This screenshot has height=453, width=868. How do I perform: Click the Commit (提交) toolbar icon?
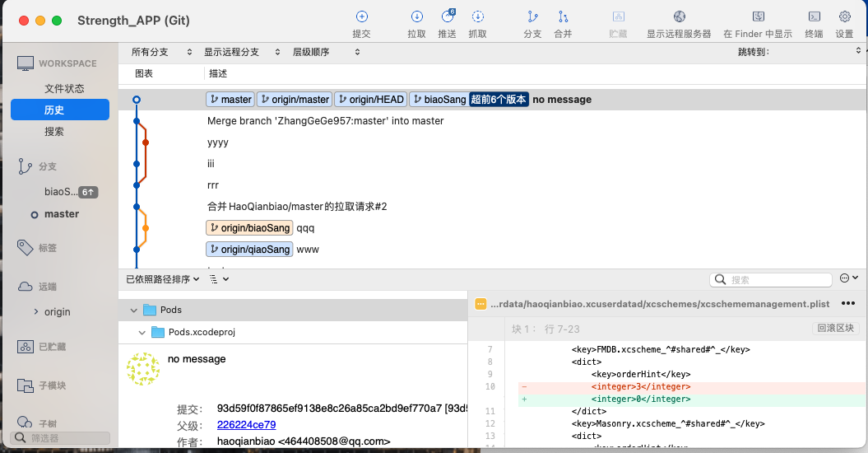pyautogui.click(x=361, y=16)
